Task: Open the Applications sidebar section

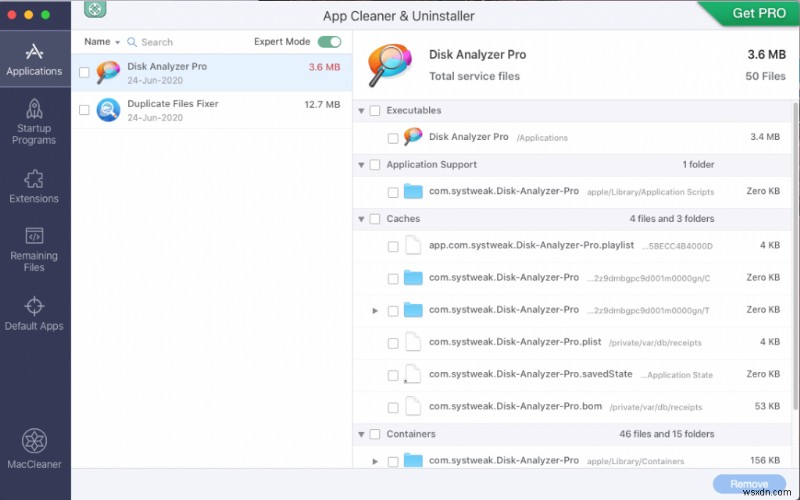Action: pos(34,59)
